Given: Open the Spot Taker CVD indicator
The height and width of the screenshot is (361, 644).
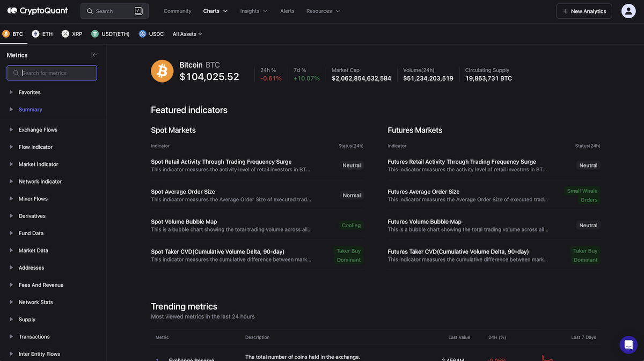Looking at the screenshot, I should point(217,252).
